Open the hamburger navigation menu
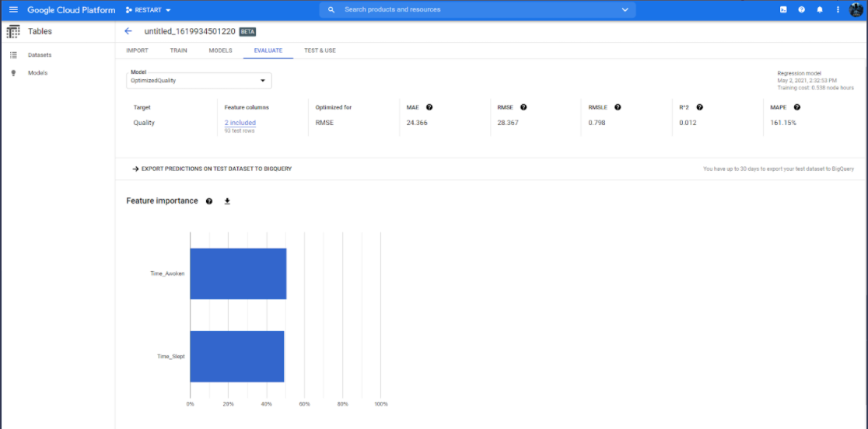The height and width of the screenshot is (429, 868). tap(14, 10)
